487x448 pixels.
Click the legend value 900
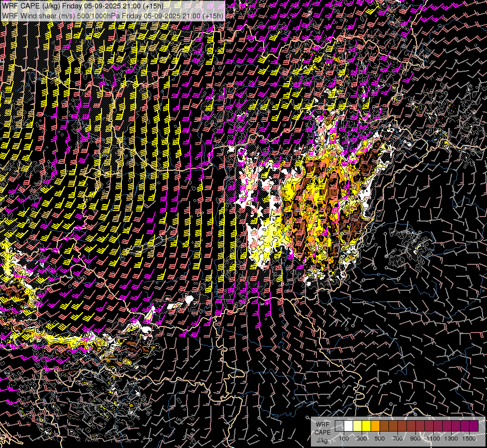pos(415,439)
